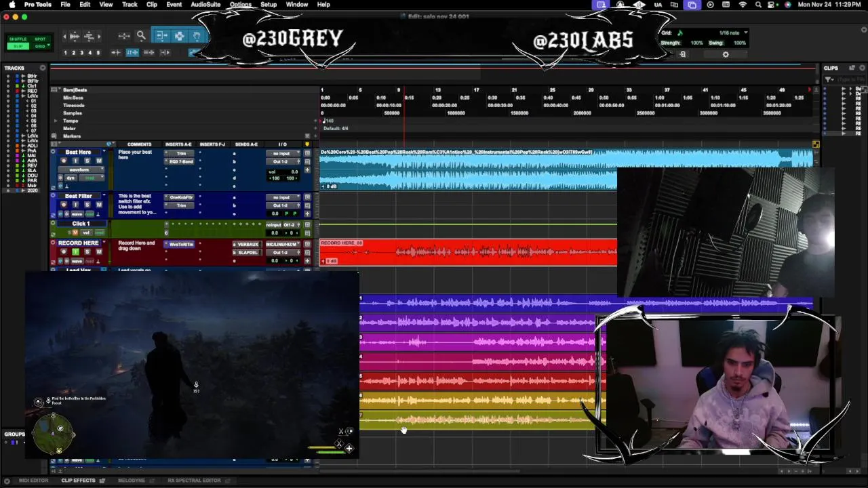Toggle input monitoring on RECORD HERE track
The width and height of the screenshot is (868, 488).
coord(75,251)
